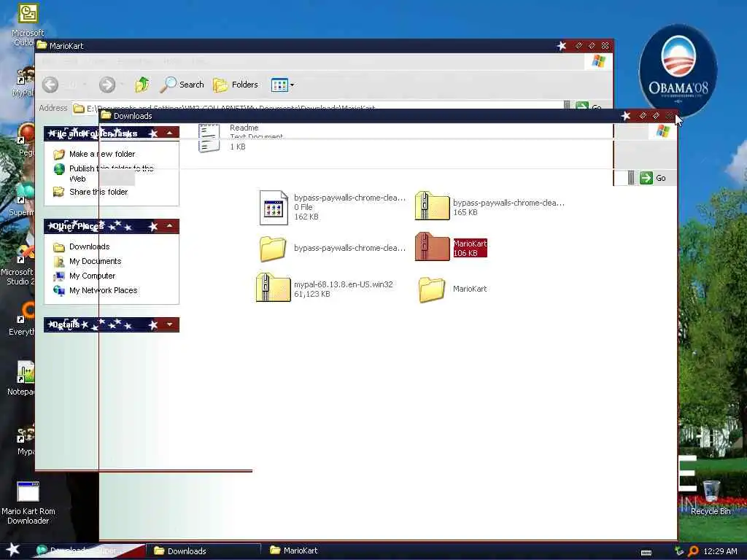Go up one folder level
Image resolution: width=747 pixels, height=560 pixels.
(x=142, y=85)
